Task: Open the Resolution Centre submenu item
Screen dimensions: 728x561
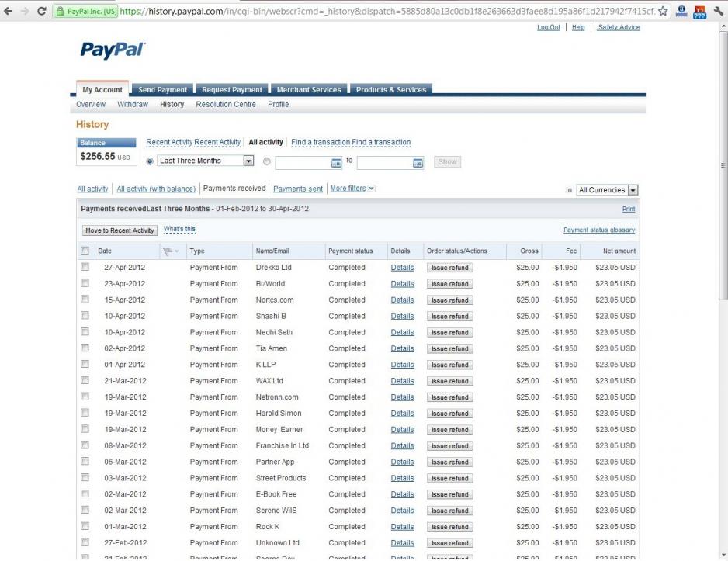Action: point(226,105)
